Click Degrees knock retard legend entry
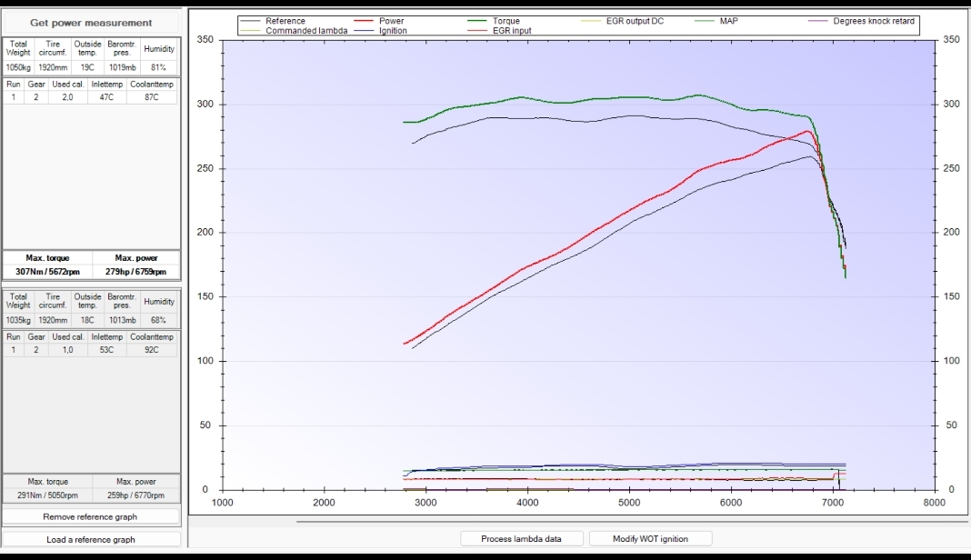Viewport: 971px width, 560px height. point(873,21)
